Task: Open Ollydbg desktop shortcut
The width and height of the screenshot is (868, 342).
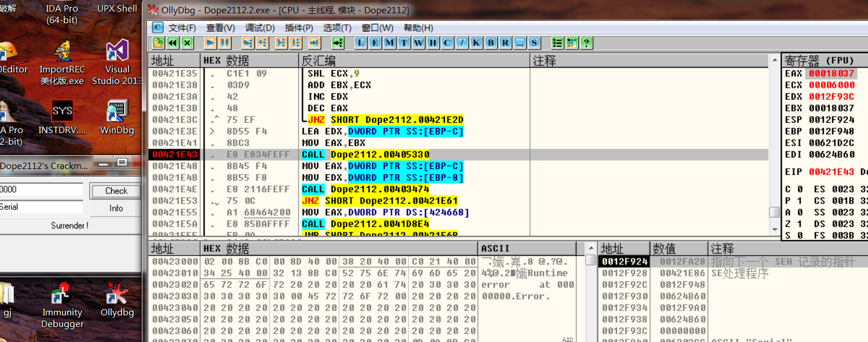Action: (117, 300)
